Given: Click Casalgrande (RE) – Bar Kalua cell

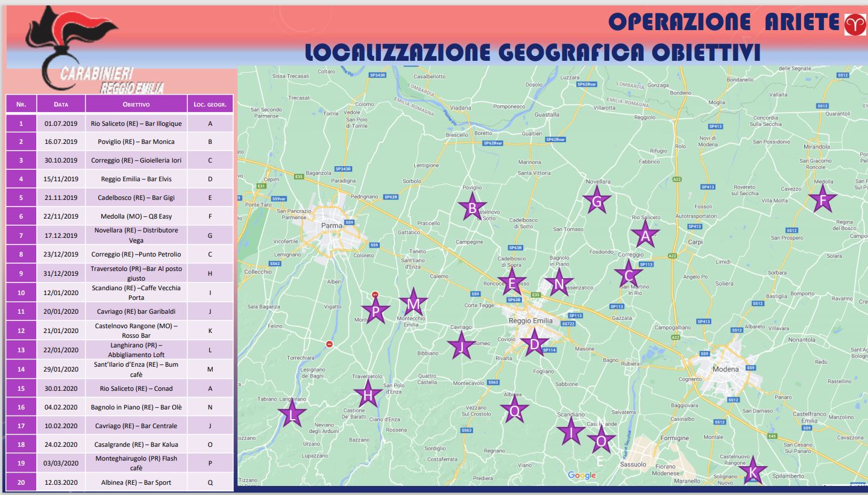Looking at the screenshot, I should click(136, 444).
